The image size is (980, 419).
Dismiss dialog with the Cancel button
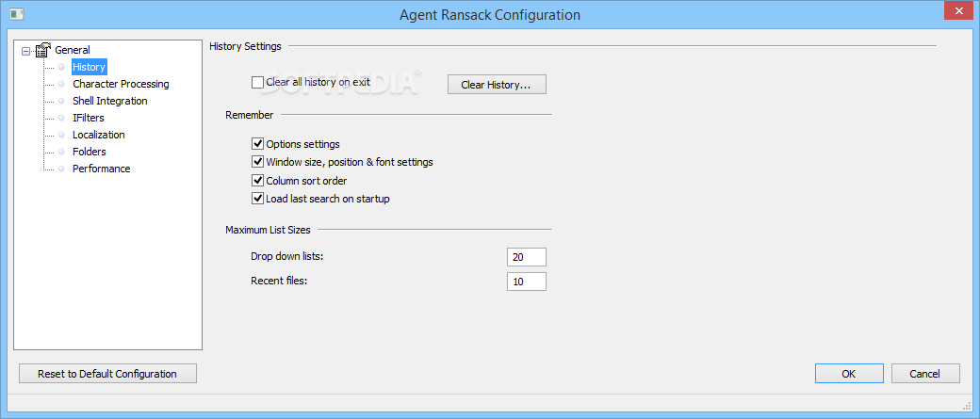click(925, 374)
